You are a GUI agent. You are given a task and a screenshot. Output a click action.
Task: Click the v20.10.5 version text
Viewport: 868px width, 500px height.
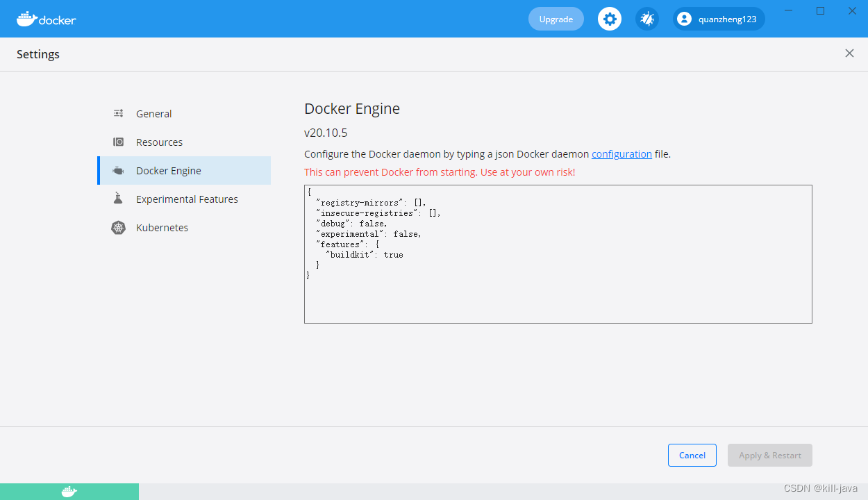(x=326, y=132)
